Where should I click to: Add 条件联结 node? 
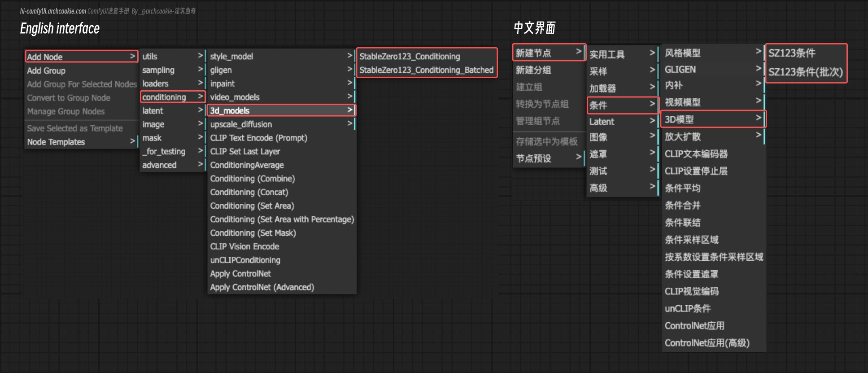click(713, 222)
